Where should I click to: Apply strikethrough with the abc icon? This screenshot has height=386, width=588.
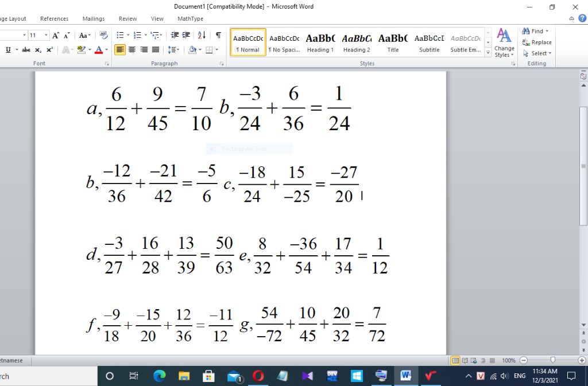(26, 50)
